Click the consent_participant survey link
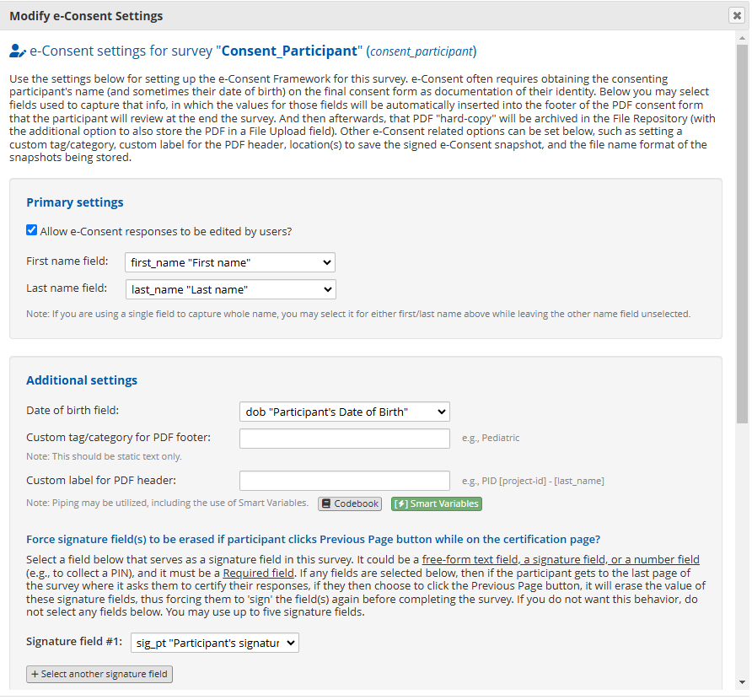The height and width of the screenshot is (700, 752). click(x=421, y=51)
